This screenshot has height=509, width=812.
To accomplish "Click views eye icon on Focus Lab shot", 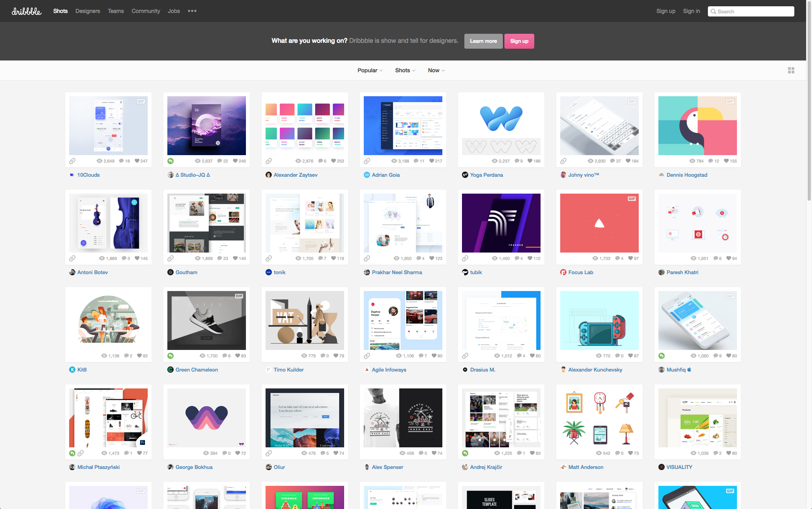I will click(595, 258).
